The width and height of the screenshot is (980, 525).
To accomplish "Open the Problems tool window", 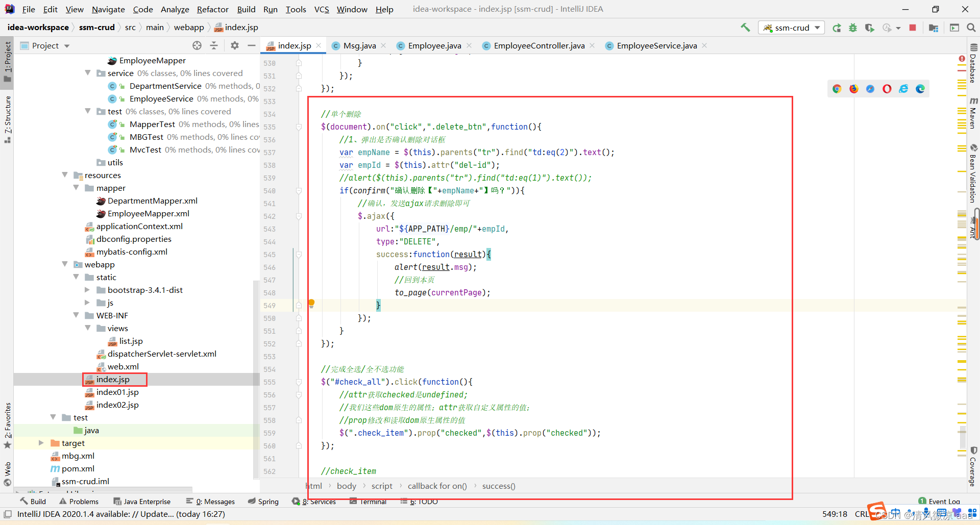I will (79, 502).
